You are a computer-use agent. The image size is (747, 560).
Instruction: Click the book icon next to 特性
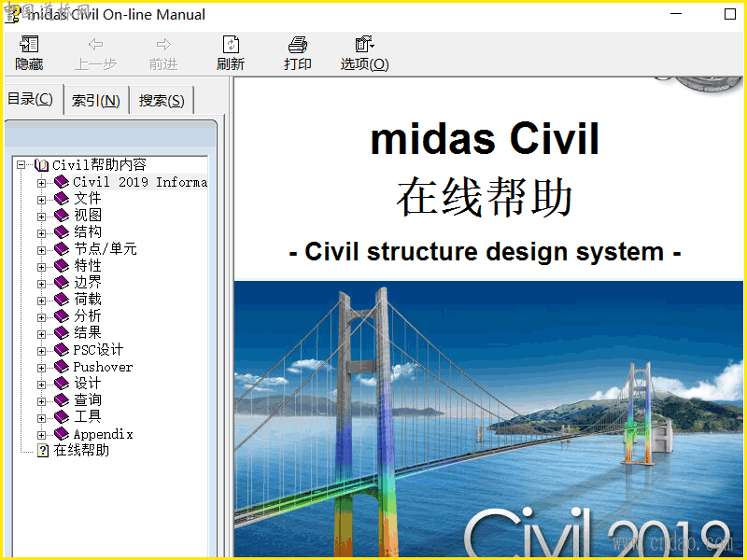(62, 266)
